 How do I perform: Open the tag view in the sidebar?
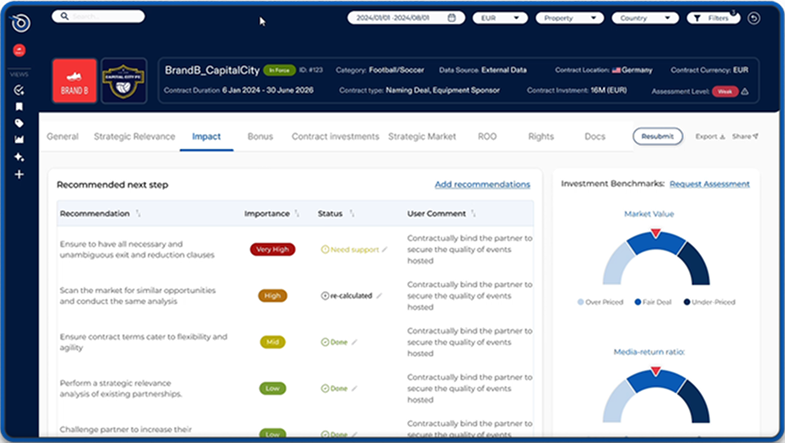coord(19,123)
